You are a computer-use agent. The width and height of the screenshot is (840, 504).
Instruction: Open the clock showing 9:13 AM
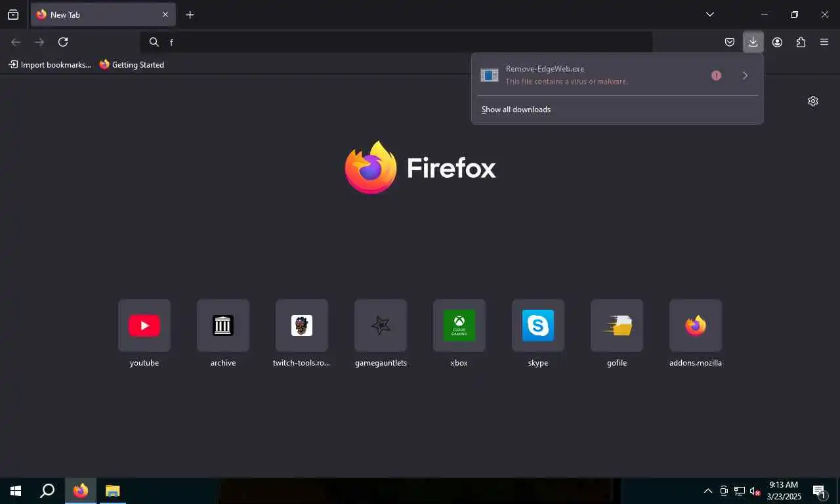pos(784,491)
